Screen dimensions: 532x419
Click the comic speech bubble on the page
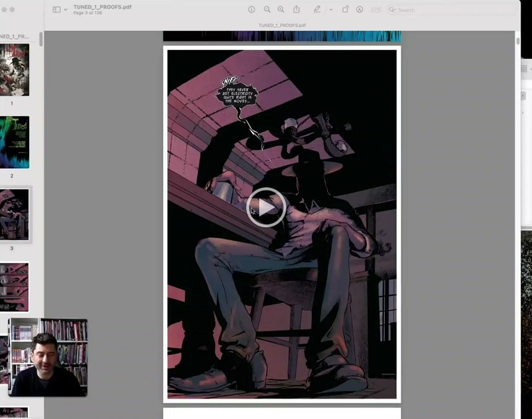[x=237, y=95]
